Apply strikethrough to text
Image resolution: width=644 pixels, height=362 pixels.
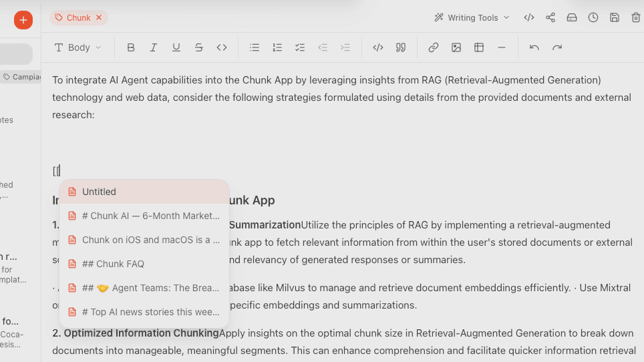199,47
